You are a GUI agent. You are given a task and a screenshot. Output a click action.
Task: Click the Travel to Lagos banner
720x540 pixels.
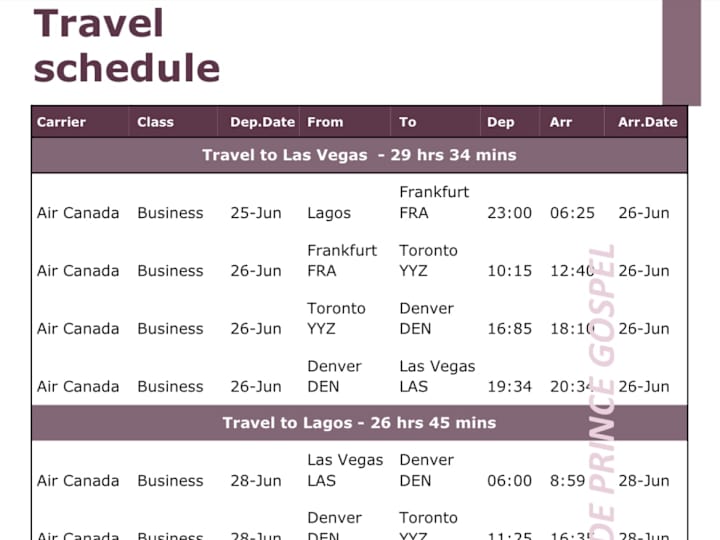[360, 423]
